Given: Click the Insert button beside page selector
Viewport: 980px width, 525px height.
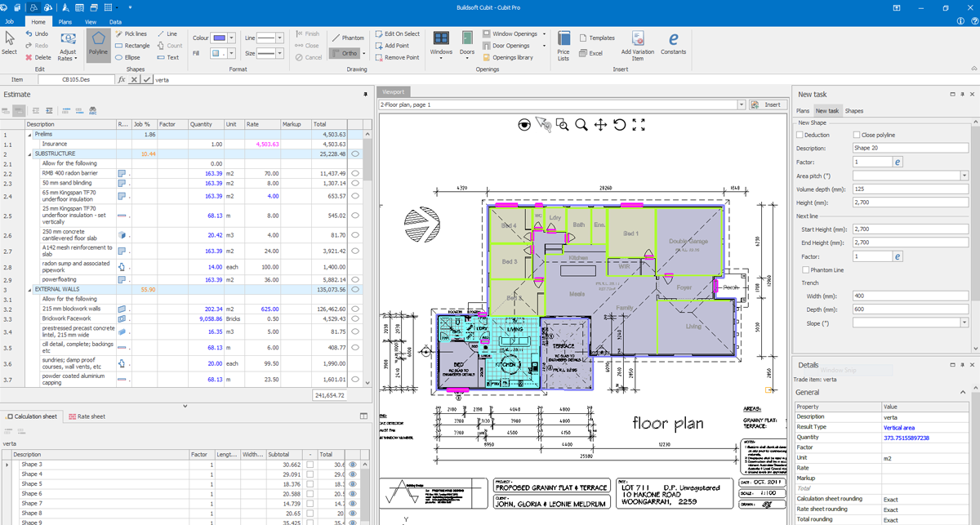Looking at the screenshot, I should [767, 105].
